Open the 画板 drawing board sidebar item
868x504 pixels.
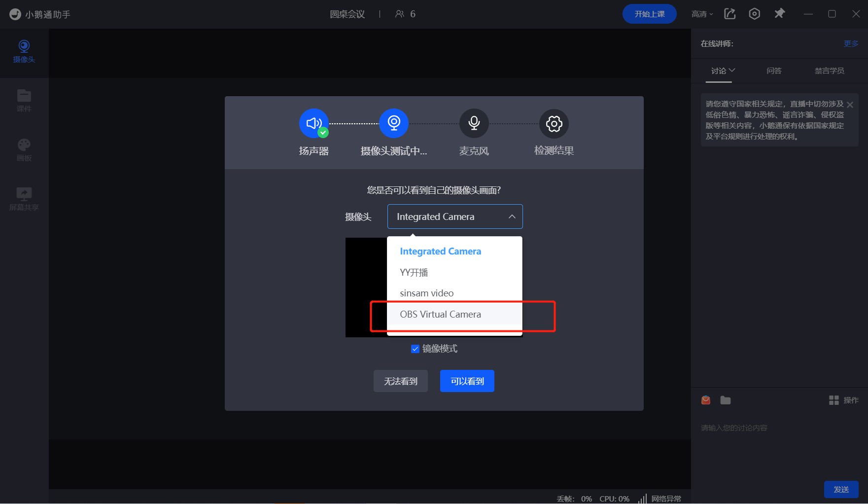click(x=24, y=150)
